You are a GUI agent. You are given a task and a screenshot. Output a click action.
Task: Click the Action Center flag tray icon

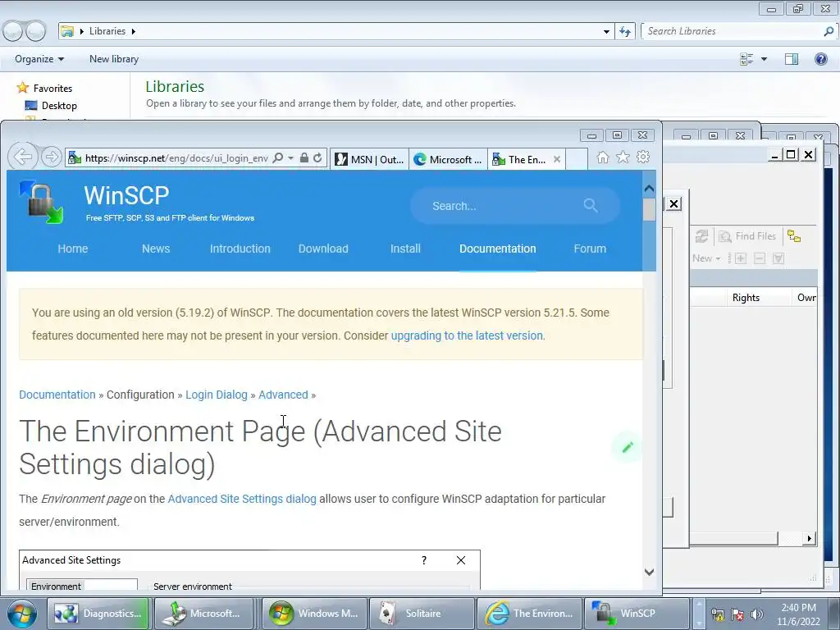tap(737, 614)
